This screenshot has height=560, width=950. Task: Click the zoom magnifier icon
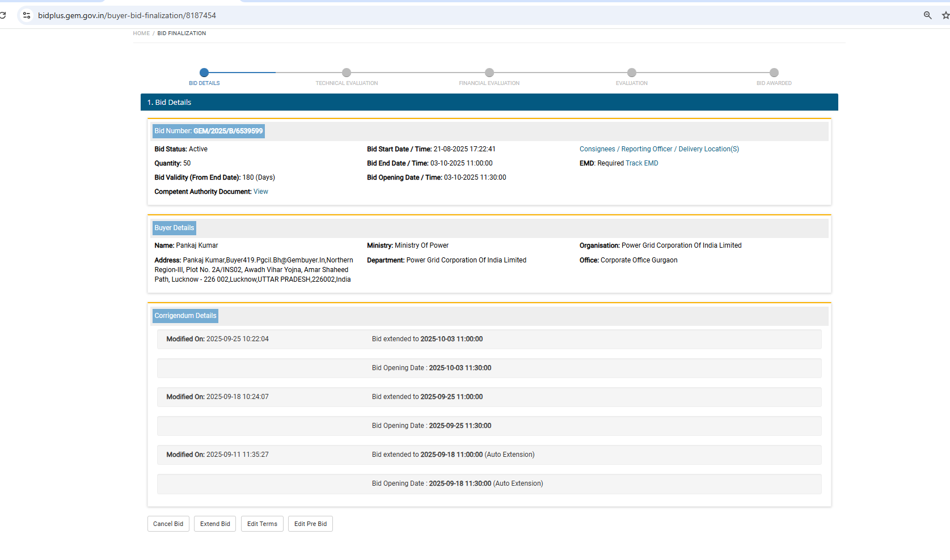coord(927,15)
